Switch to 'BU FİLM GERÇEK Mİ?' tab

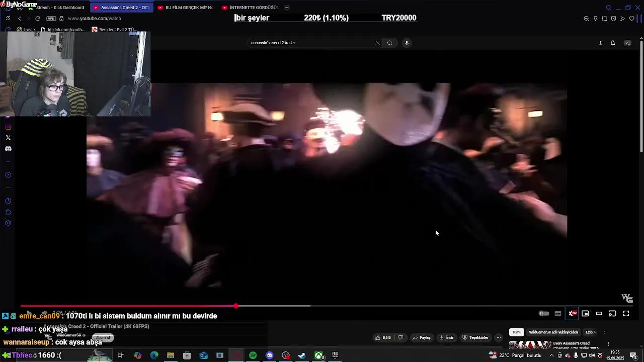click(x=185, y=8)
